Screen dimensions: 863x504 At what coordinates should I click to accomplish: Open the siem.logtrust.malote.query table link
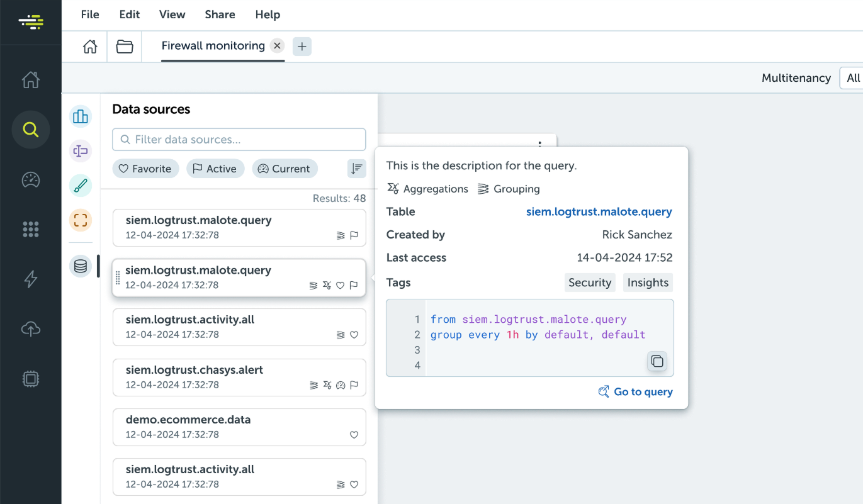coord(599,212)
